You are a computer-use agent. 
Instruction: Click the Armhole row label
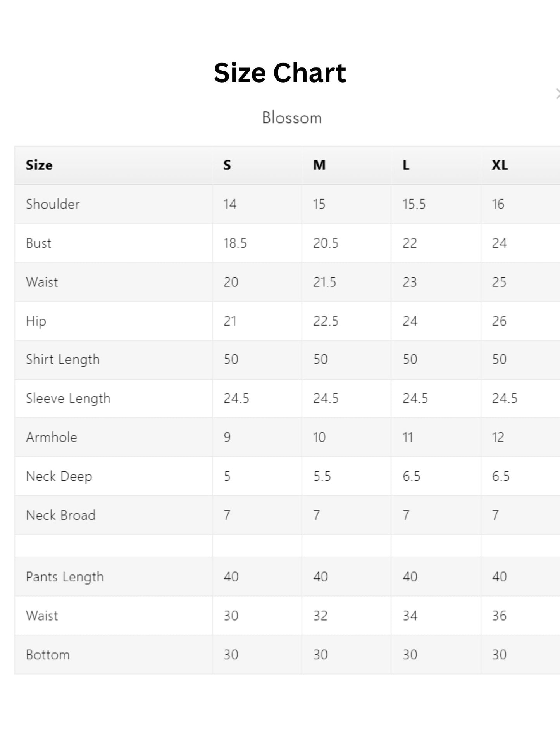click(52, 437)
